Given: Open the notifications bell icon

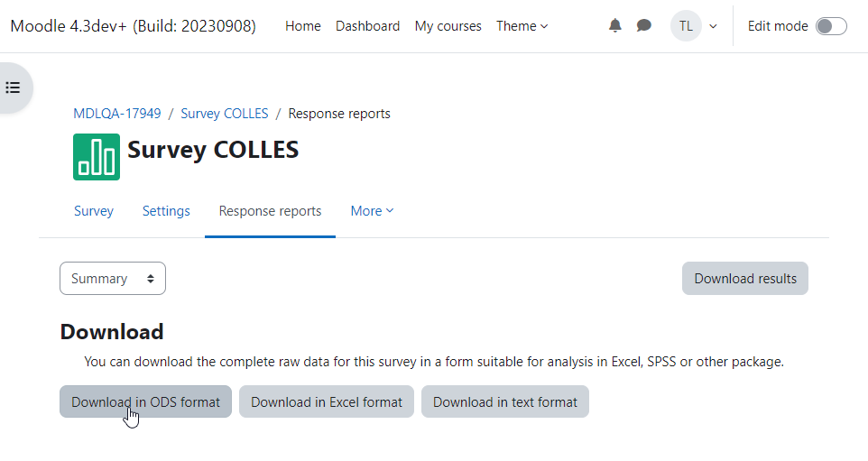Looking at the screenshot, I should point(615,25).
